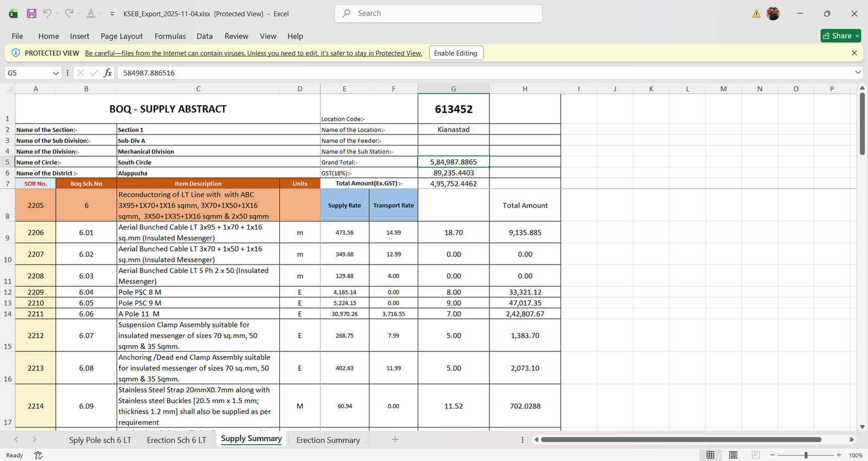The image size is (868, 461).
Task: Click the font color icon
Action: pos(91,14)
